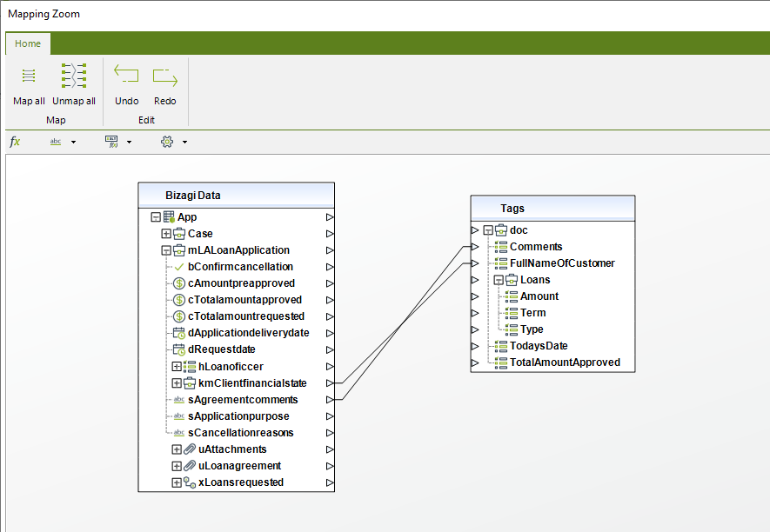Click the output connector arrow of xLoansrequested
The width and height of the screenshot is (770, 532).
(x=330, y=483)
